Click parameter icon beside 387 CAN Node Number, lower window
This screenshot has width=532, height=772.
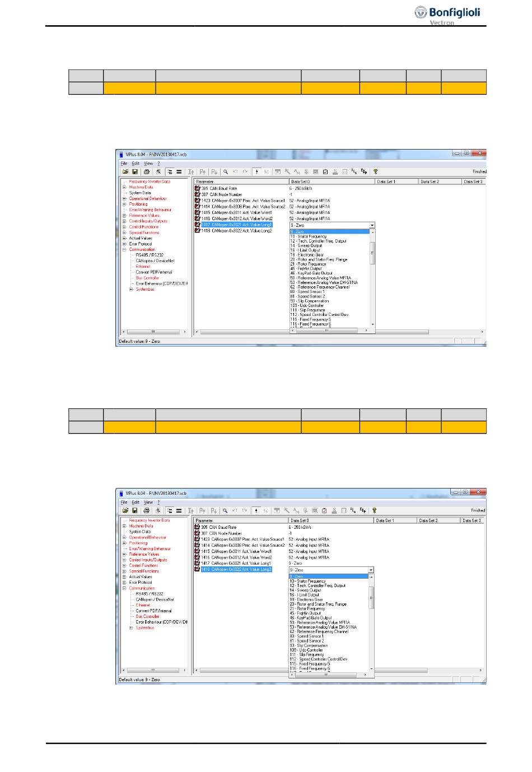(x=197, y=533)
